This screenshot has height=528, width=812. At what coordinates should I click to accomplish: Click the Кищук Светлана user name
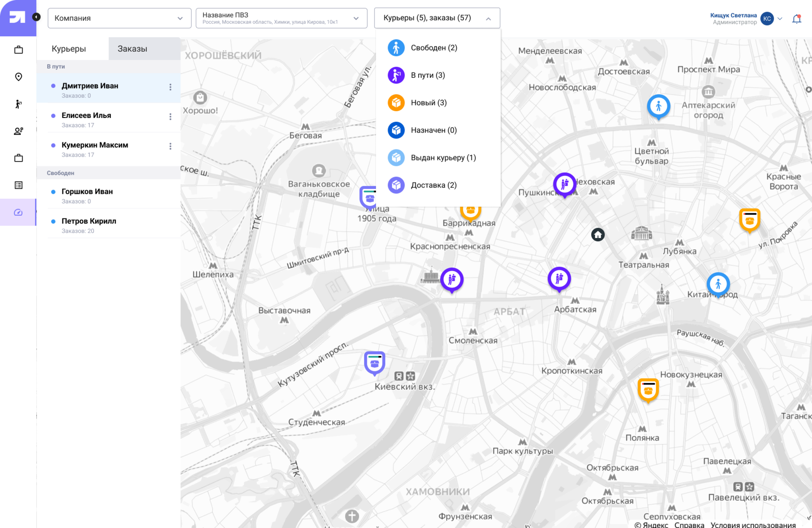(x=733, y=15)
